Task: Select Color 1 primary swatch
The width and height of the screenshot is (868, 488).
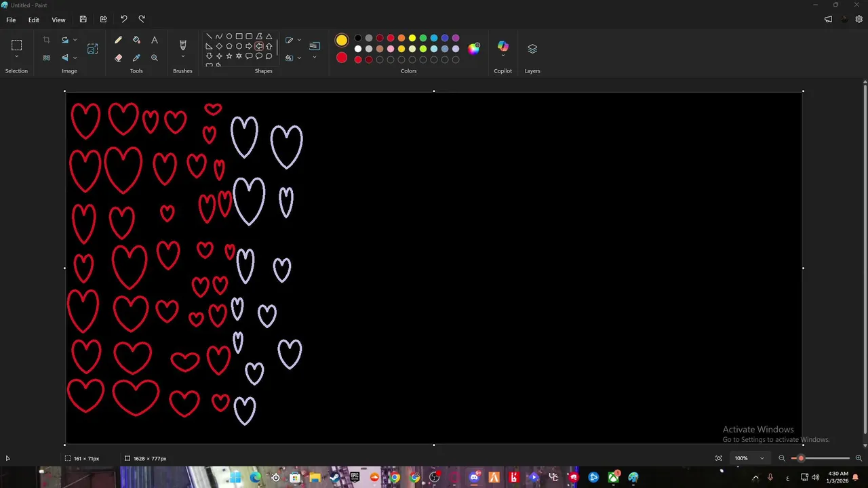Action: tap(342, 41)
